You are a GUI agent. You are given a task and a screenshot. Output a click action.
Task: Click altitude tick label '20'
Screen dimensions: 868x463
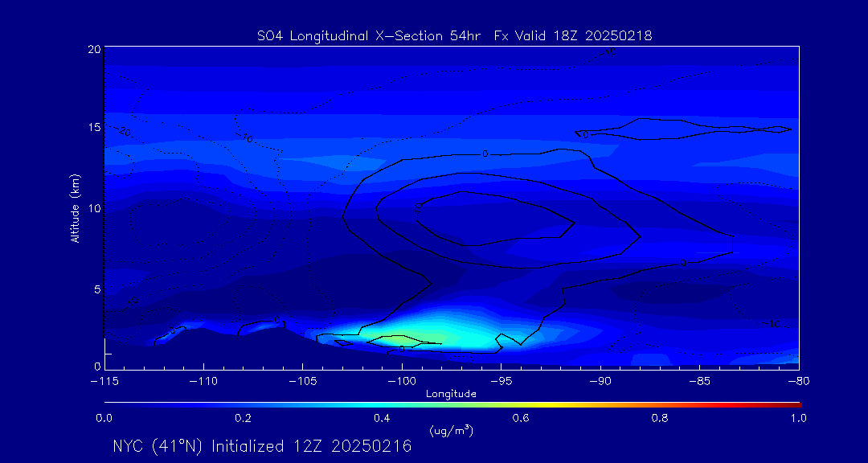(x=95, y=49)
